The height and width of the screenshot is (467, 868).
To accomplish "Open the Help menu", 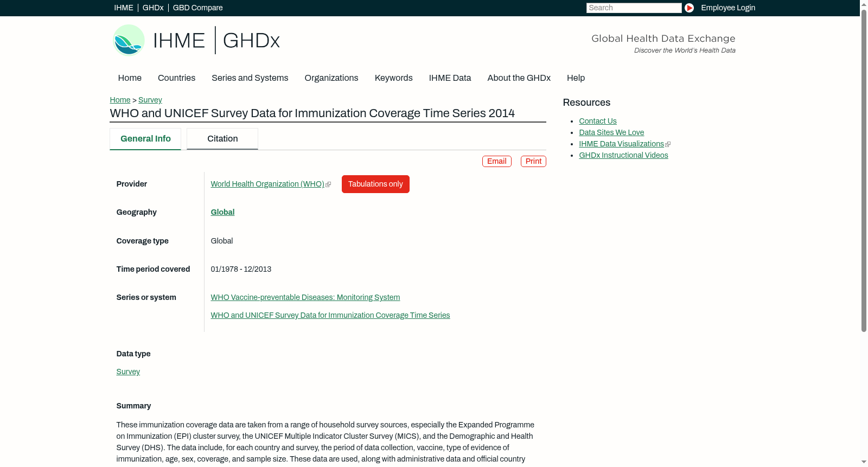I will [576, 78].
